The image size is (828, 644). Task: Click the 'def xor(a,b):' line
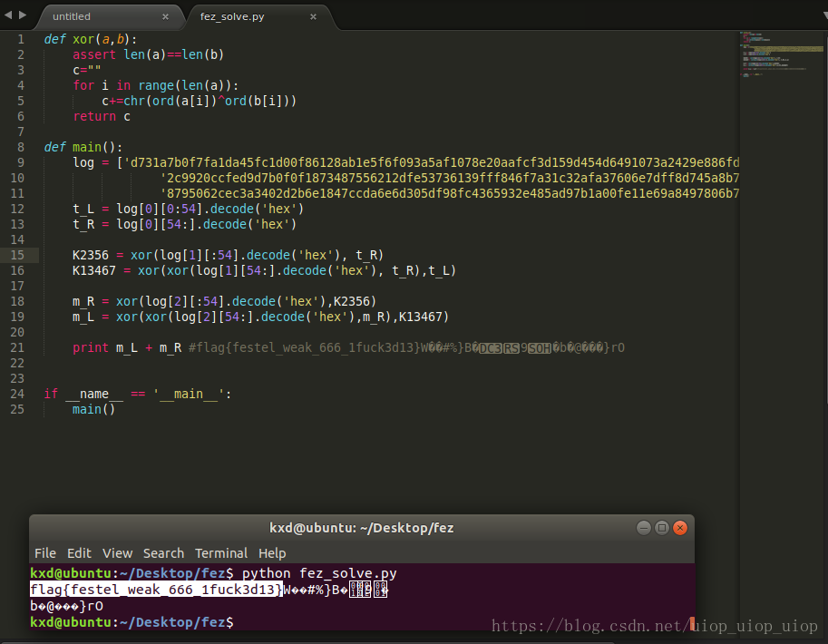[91, 39]
